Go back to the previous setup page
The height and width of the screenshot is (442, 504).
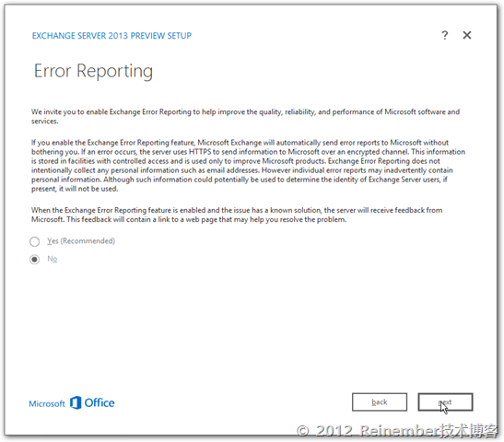(x=380, y=402)
